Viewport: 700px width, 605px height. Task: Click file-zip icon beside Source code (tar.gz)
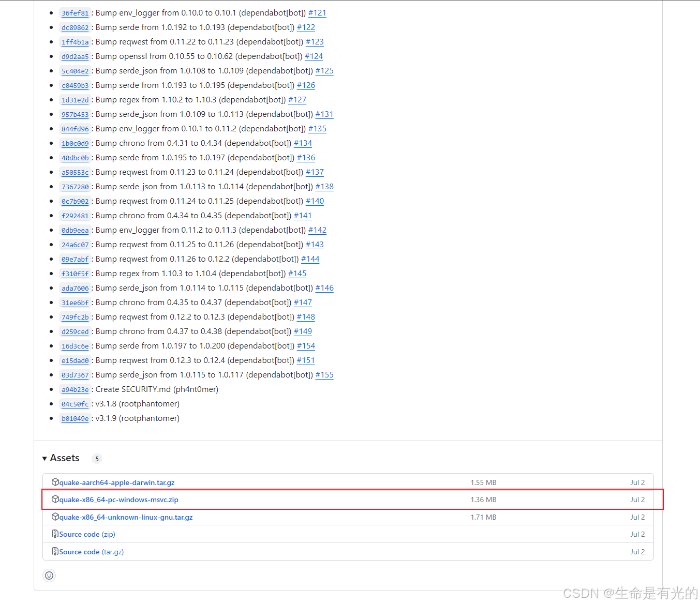point(55,551)
